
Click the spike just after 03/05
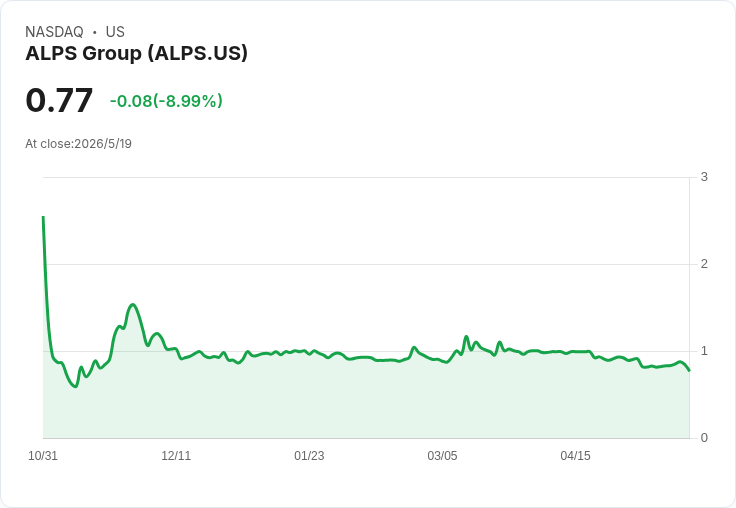point(466,337)
